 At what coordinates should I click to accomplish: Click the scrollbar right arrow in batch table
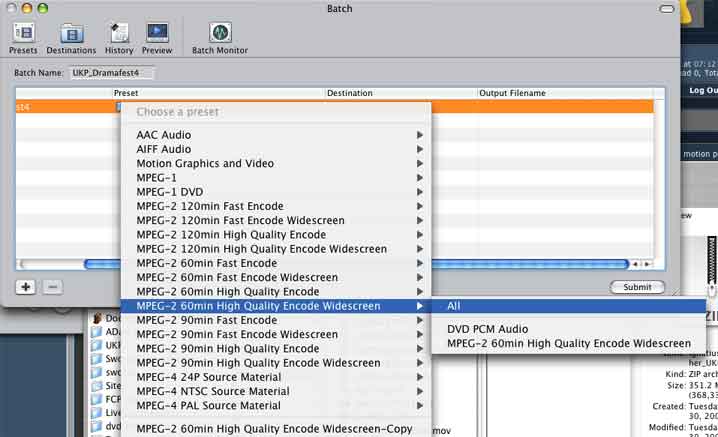click(x=647, y=264)
